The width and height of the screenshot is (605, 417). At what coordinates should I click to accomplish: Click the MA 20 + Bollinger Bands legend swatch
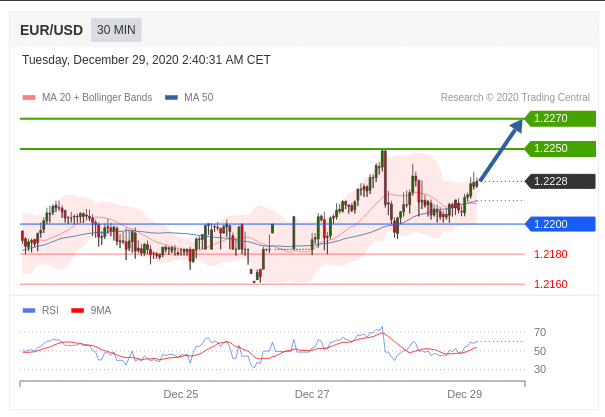click(x=29, y=98)
